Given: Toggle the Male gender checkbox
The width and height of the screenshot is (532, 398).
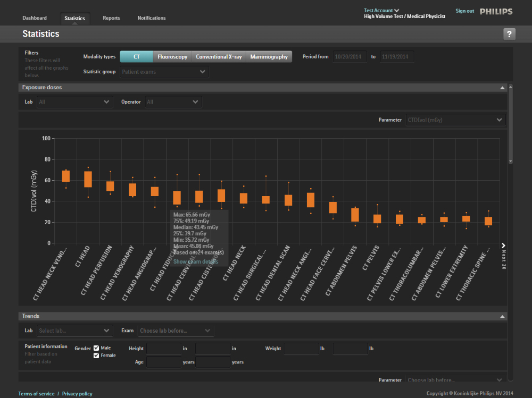Looking at the screenshot, I should (96, 348).
